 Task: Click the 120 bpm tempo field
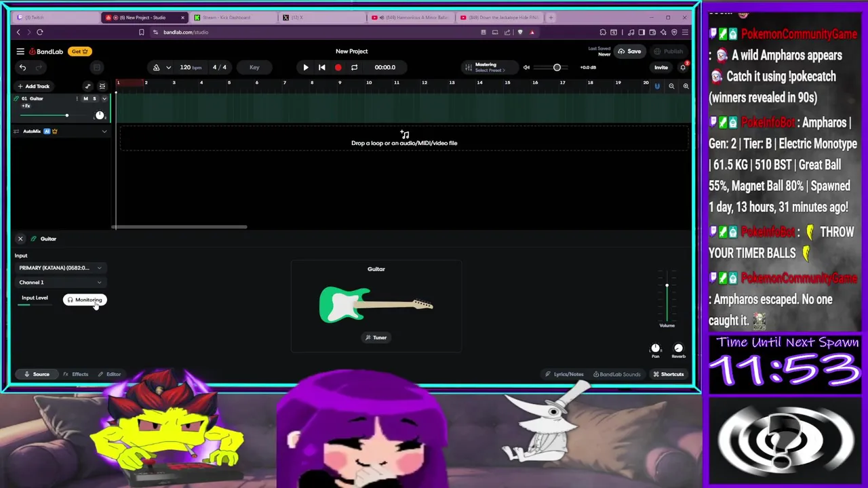191,67
